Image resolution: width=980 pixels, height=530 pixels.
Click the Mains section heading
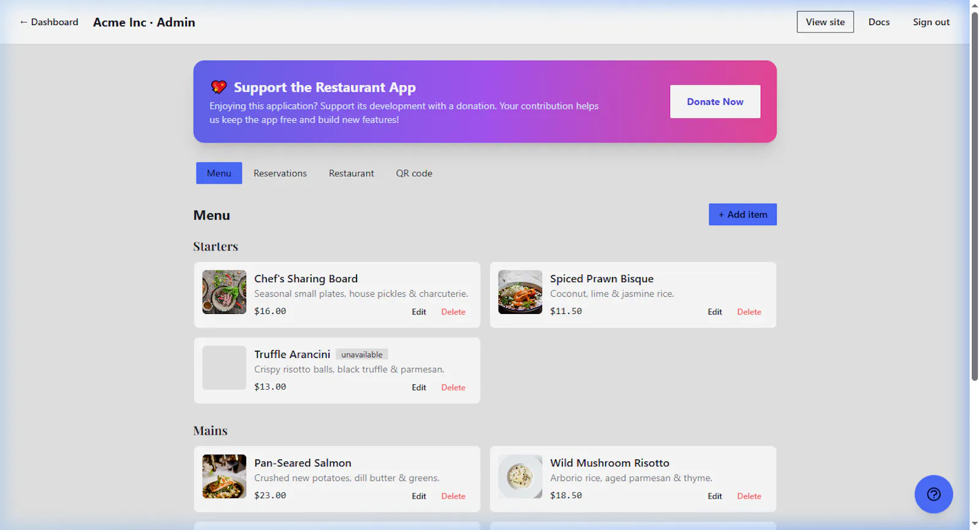[x=210, y=430]
